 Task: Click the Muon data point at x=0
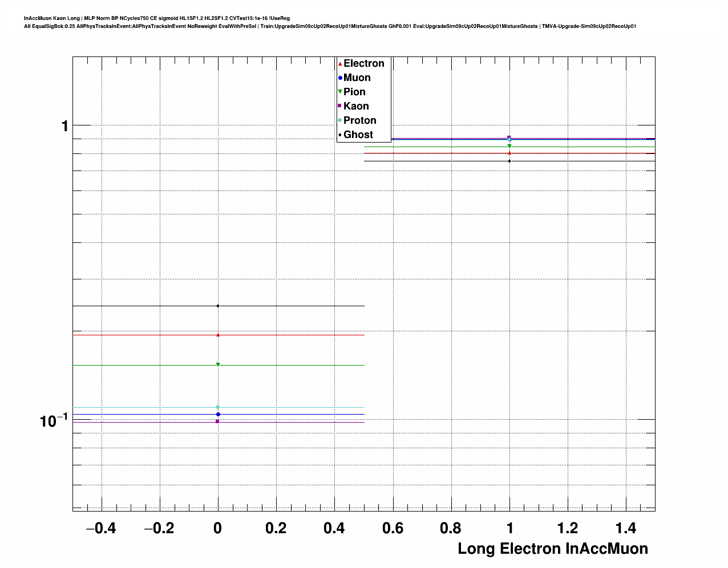click(x=218, y=414)
